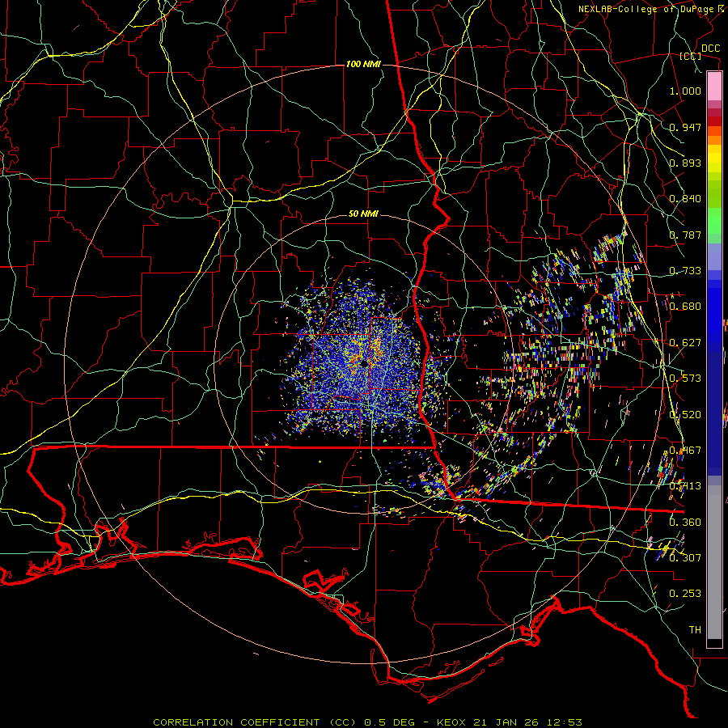Click the 0.787 color scale value

pyautogui.click(x=685, y=235)
